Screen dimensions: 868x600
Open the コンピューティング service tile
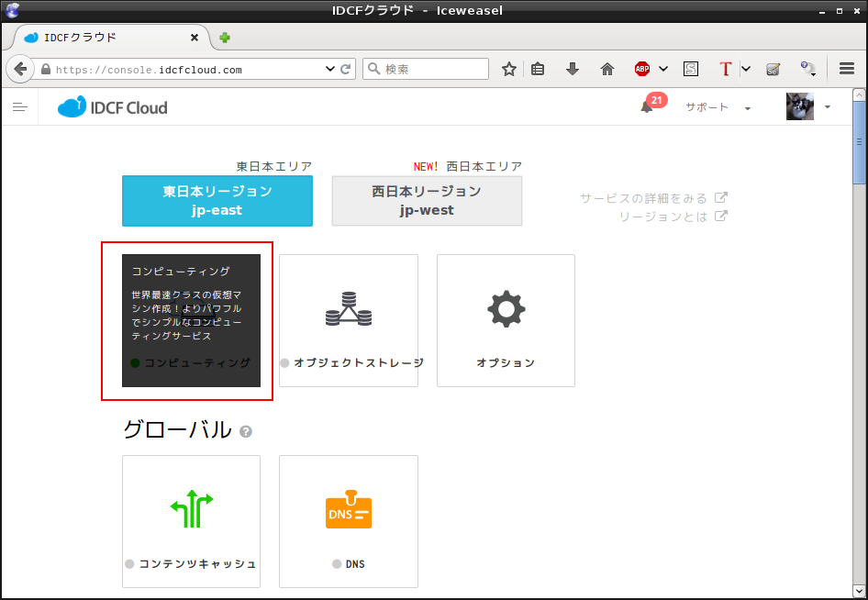[191, 320]
